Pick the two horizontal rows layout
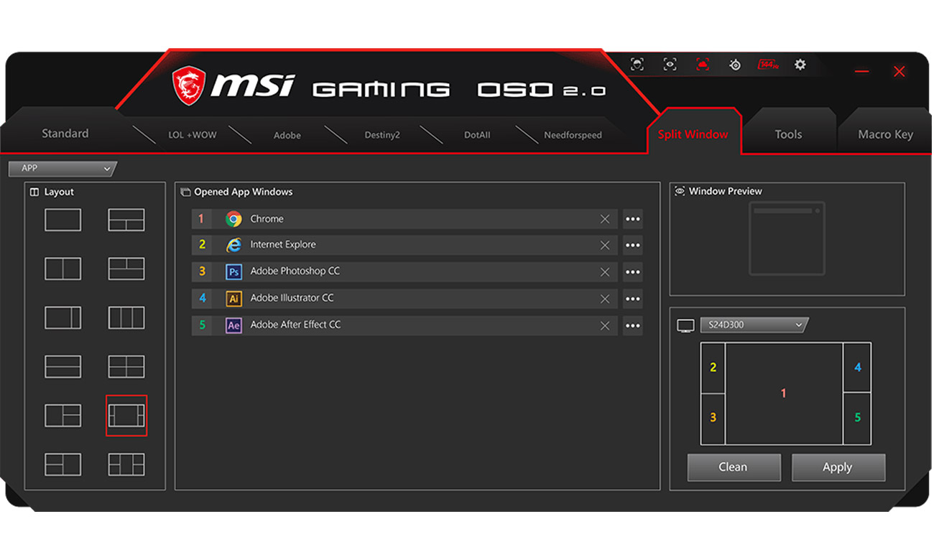 click(63, 366)
